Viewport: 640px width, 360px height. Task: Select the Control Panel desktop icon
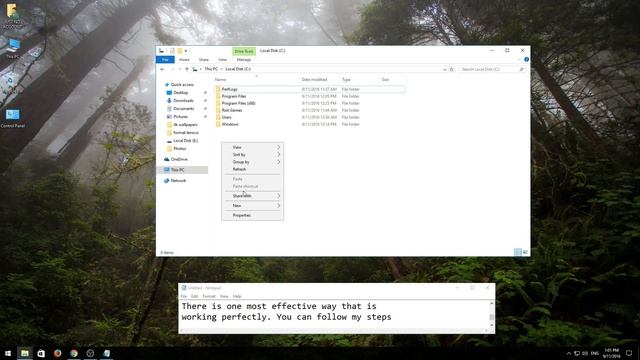coord(13,118)
